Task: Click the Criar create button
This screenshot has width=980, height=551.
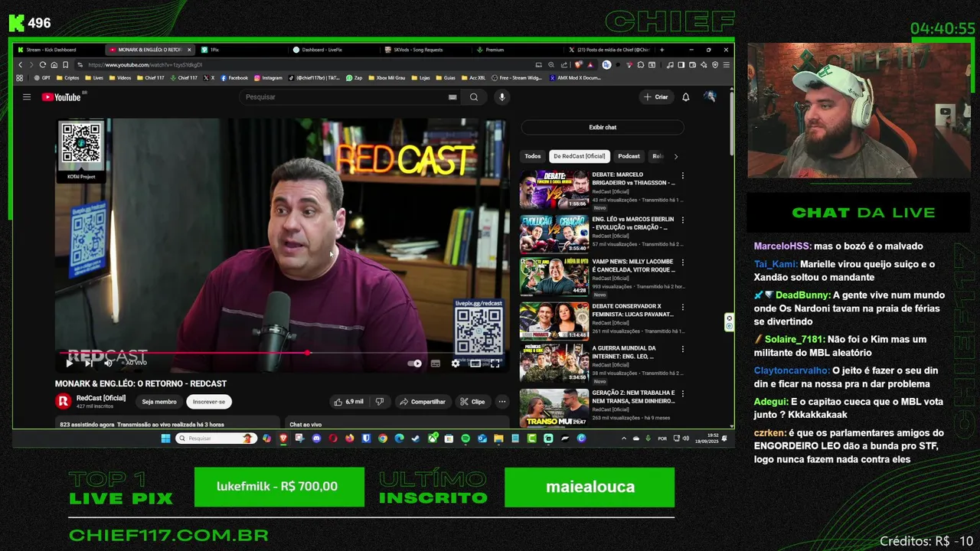Action: click(656, 97)
